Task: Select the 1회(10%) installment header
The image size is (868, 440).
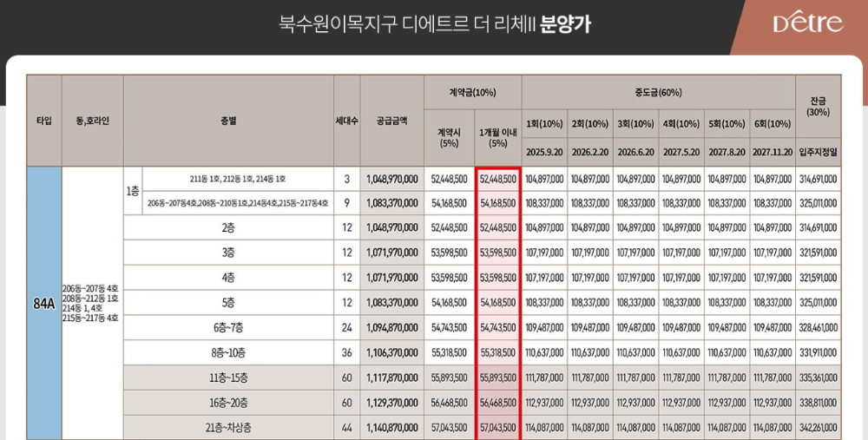Action: [x=544, y=124]
